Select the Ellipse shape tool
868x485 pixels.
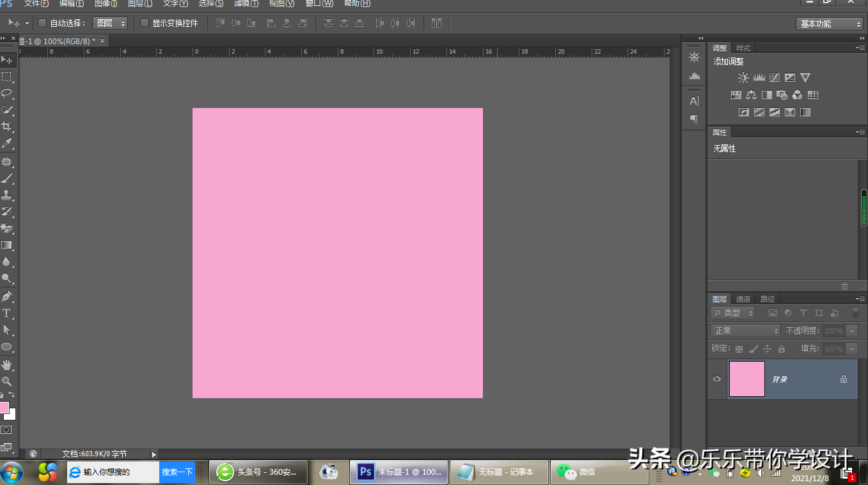(7, 347)
